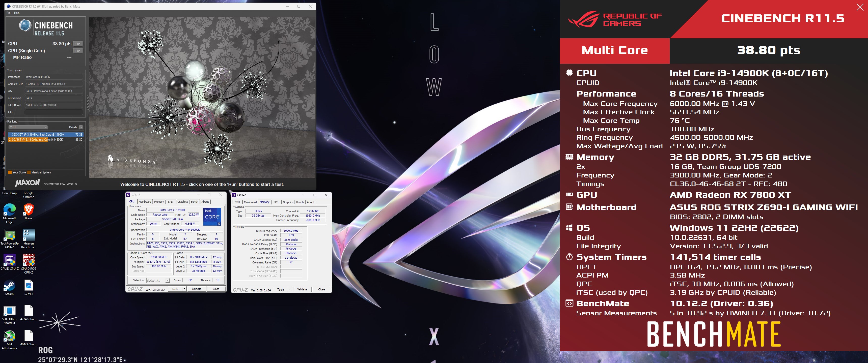
Task: Launch MSI Afterburner from the desktop
Action: (9, 339)
